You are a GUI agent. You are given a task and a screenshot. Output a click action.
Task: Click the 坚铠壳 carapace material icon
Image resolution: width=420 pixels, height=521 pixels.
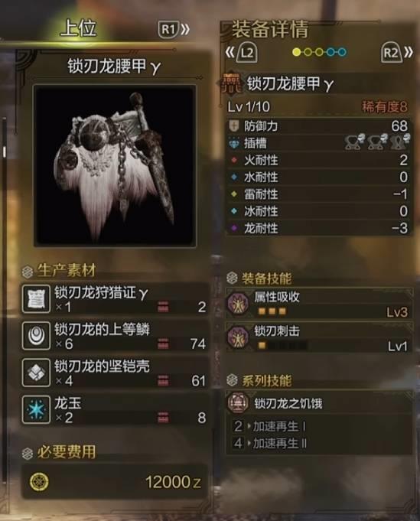coord(36,373)
